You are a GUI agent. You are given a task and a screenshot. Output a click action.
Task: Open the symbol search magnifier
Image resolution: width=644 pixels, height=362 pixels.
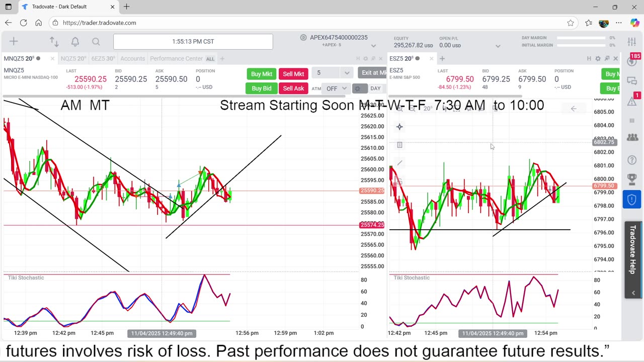(x=96, y=42)
